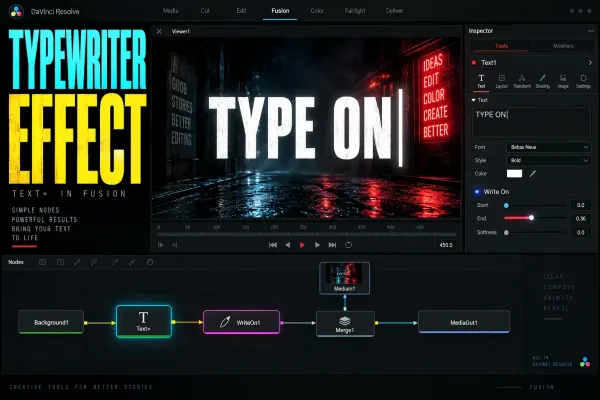Click the Start value field 0.0
Image resolution: width=600 pixels, height=400 pixels.
pos(580,206)
